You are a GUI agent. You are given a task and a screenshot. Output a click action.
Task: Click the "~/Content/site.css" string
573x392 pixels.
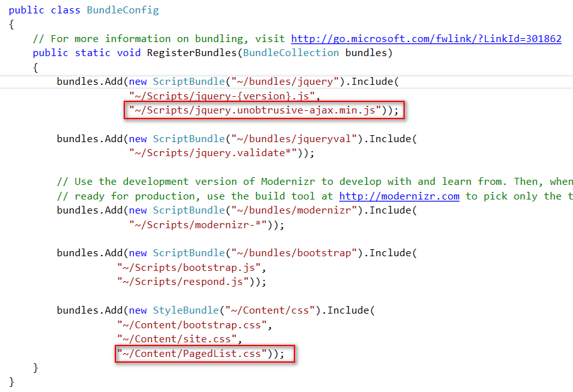pyautogui.click(x=177, y=339)
